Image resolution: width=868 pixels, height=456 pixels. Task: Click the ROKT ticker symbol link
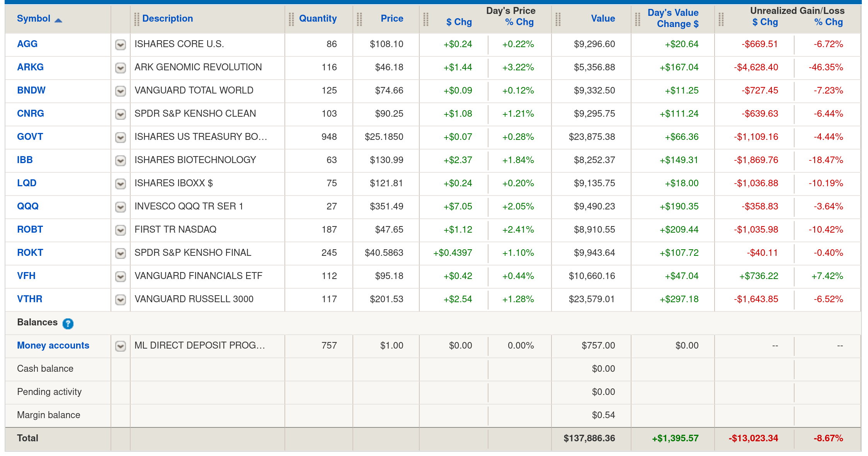(30, 253)
